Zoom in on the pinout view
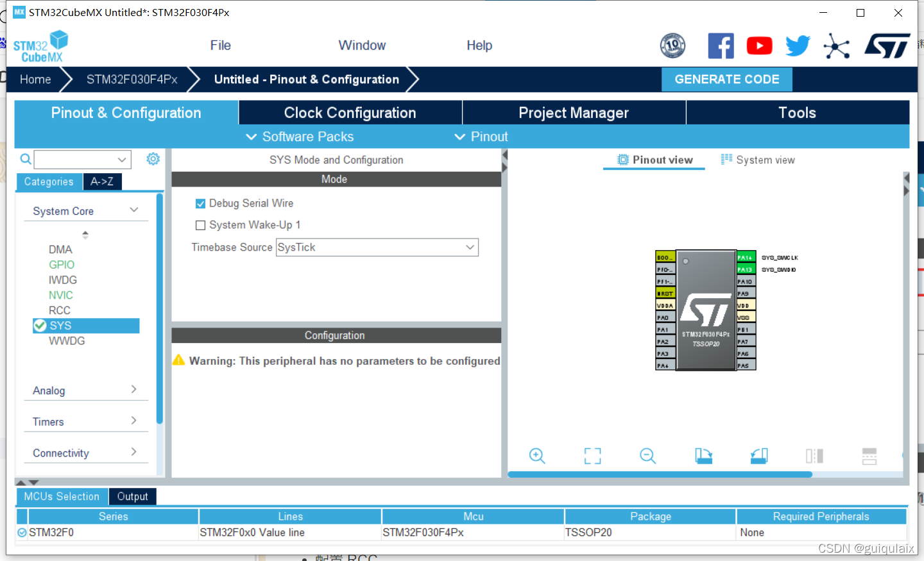The image size is (924, 561). click(537, 456)
